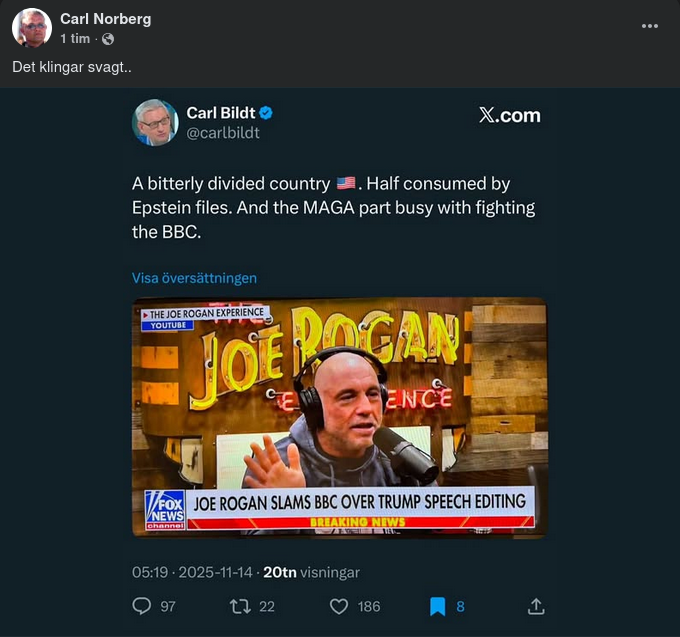Click the Fox News channel logo
The width and height of the screenshot is (680, 637).
(x=165, y=508)
